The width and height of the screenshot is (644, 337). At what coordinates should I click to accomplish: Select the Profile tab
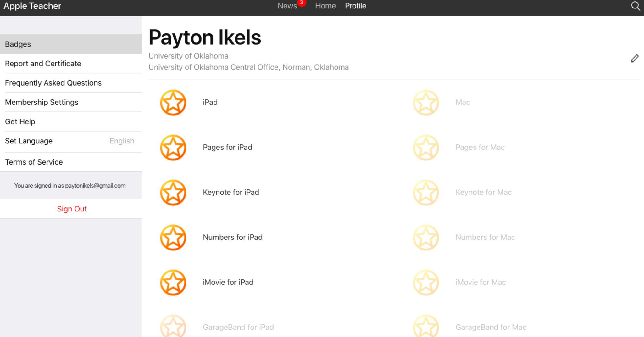pos(355,6)
